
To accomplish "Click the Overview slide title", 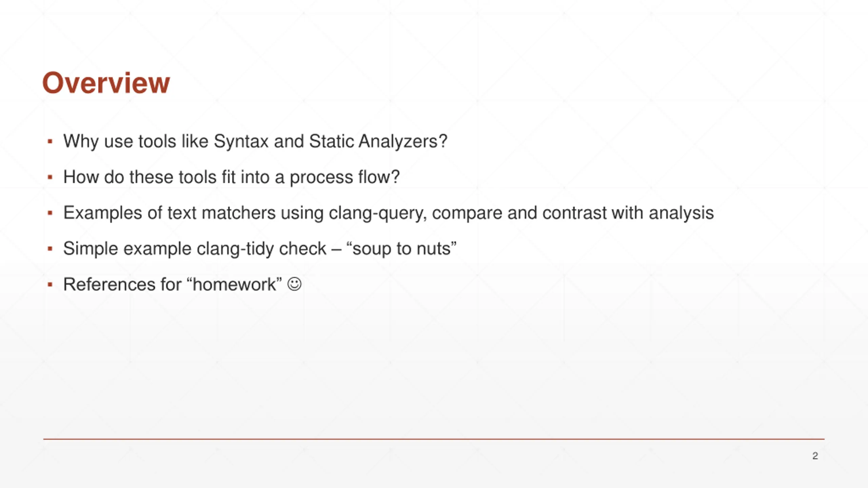I will (106, 83).
